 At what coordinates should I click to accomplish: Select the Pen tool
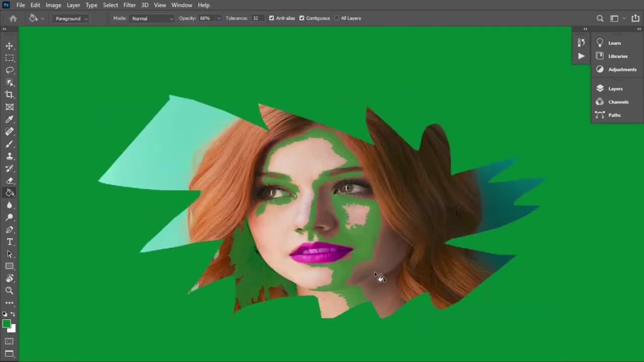click(x=10, y=229)
